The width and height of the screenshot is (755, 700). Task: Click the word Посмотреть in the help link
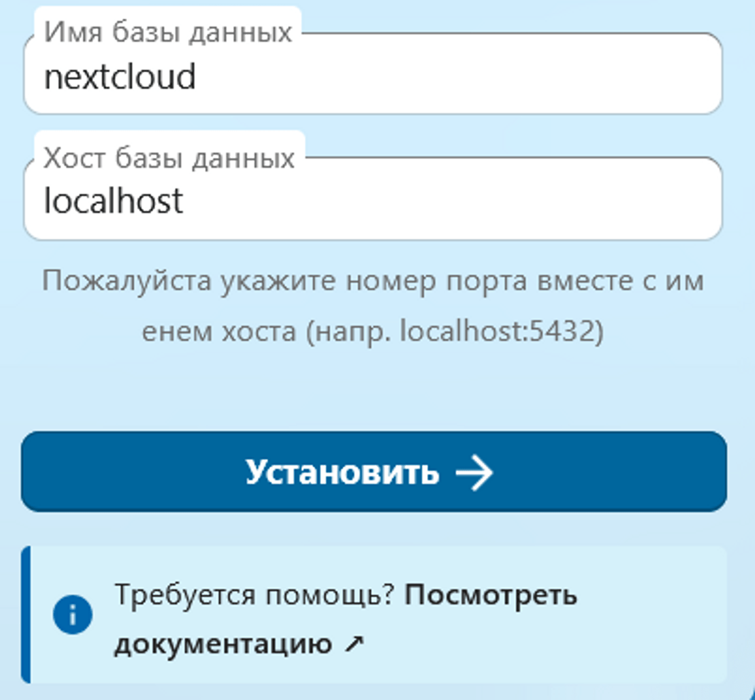click(x=491, y=595)
